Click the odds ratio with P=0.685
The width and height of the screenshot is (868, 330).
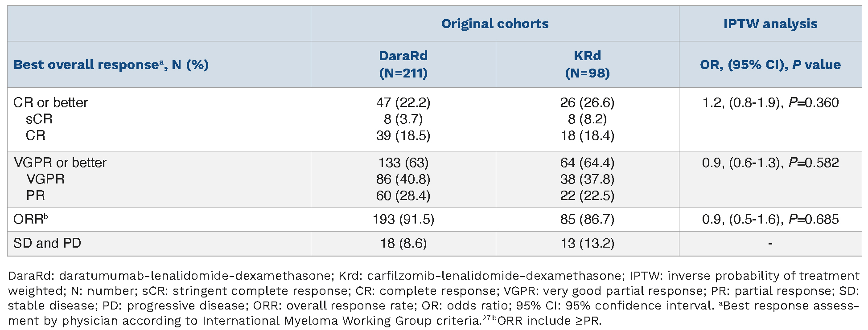(x=770, y=219)
